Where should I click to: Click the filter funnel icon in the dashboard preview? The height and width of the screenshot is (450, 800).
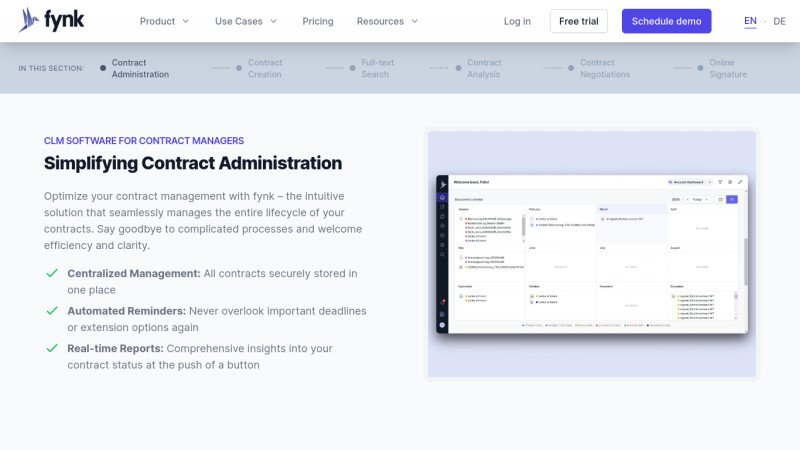pyautogui.click(x=720, y=182)
